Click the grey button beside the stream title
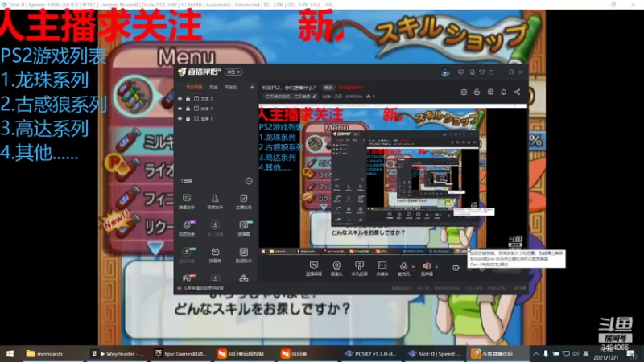Screen dimensions: 644x362 click(x=328, y=88)
